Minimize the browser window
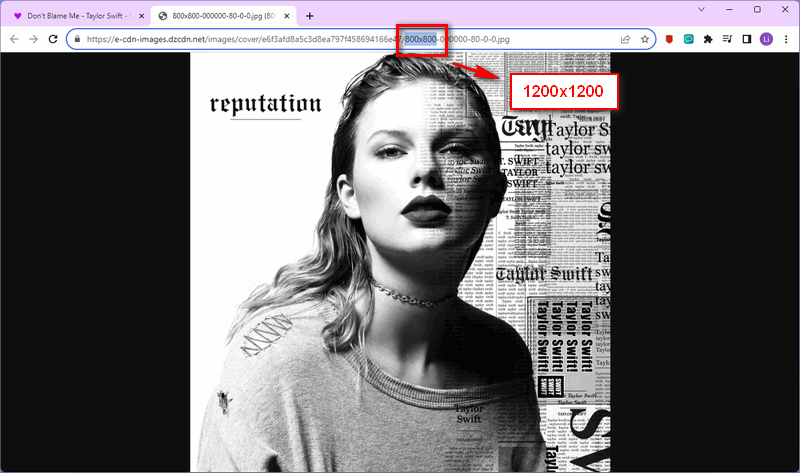 730,10
